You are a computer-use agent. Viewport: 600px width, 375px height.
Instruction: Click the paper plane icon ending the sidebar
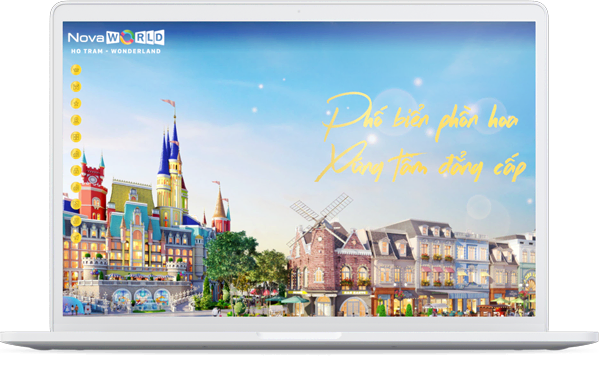click(x=76, y=238)
